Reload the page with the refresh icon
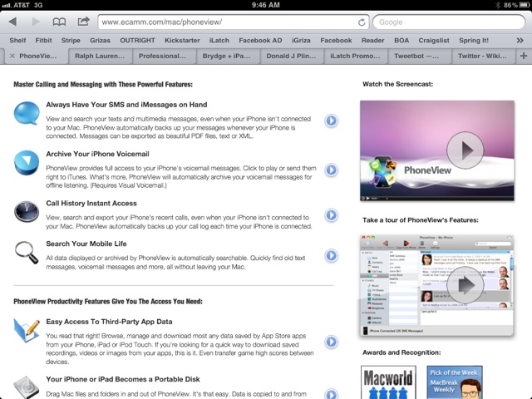 tap(362, 22)
